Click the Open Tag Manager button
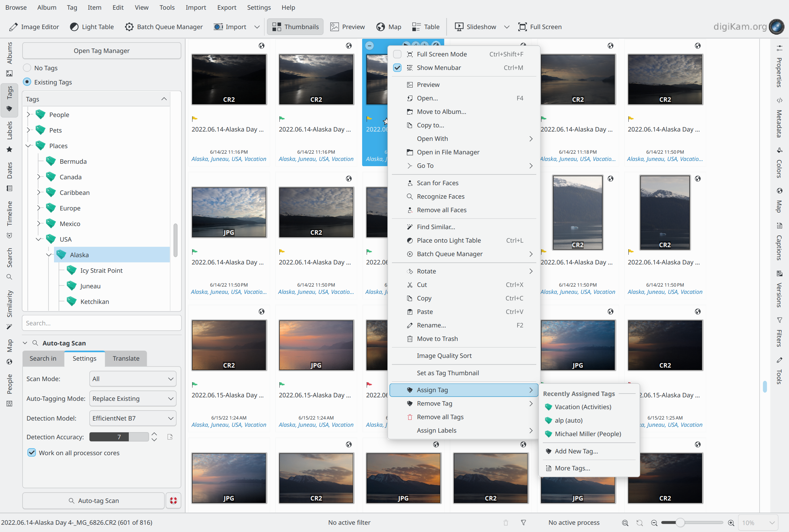 (x=101, y=51)
